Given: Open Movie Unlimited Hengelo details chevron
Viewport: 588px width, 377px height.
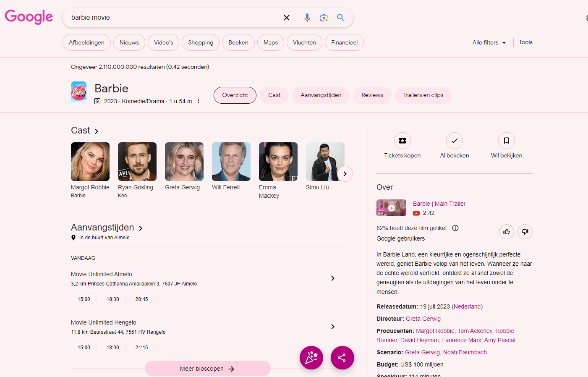Looking at the screenshot, I should [x=333, y=327].
